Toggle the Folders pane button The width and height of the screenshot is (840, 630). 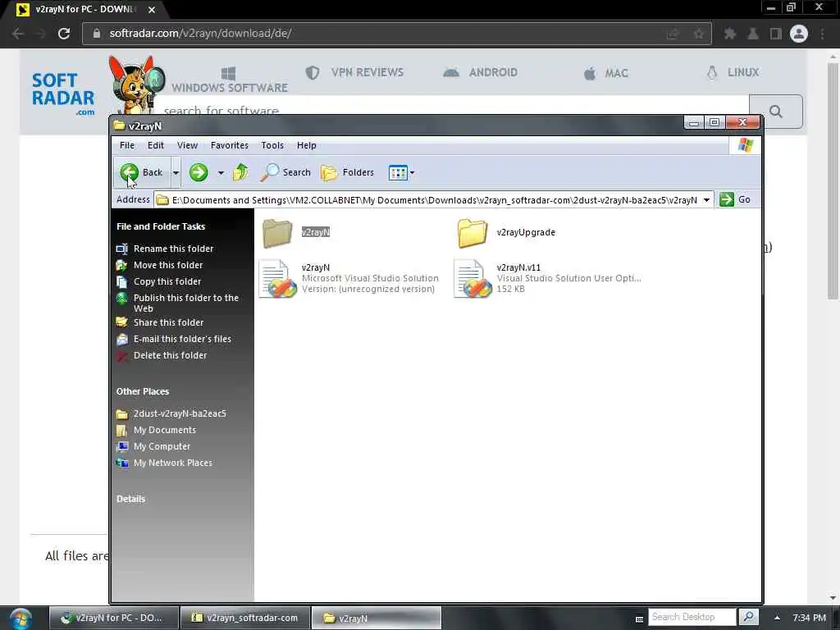(x=347, y=172)
